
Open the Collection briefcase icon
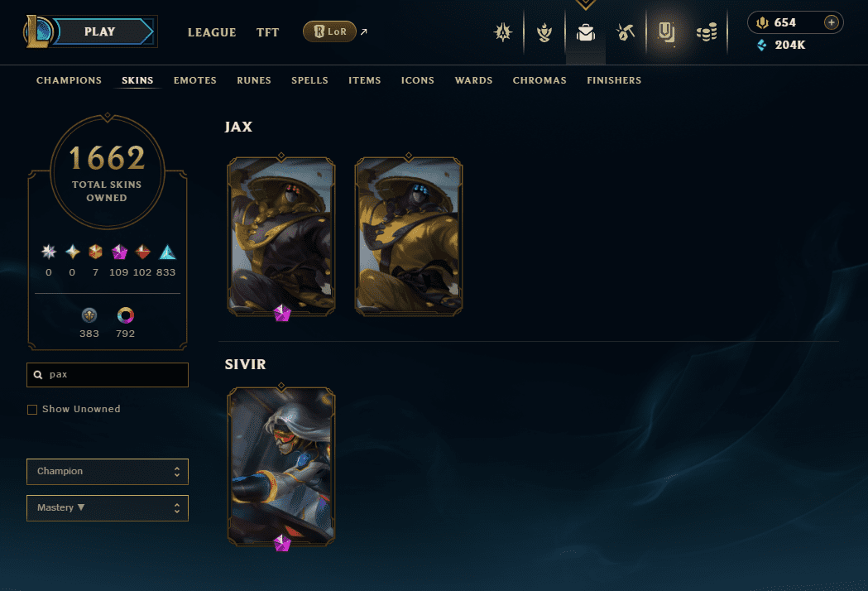point(585,32)
